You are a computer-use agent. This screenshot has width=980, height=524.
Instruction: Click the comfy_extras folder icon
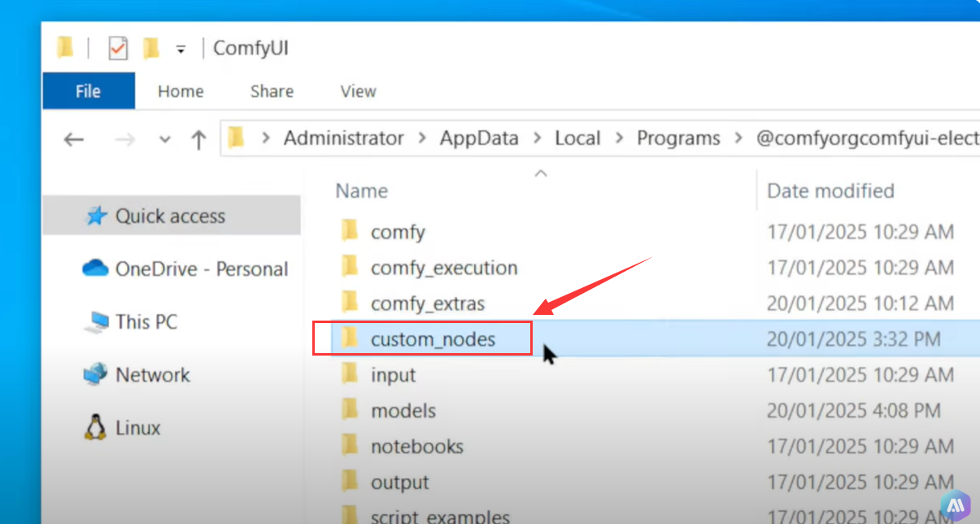[x=351, y=303]
